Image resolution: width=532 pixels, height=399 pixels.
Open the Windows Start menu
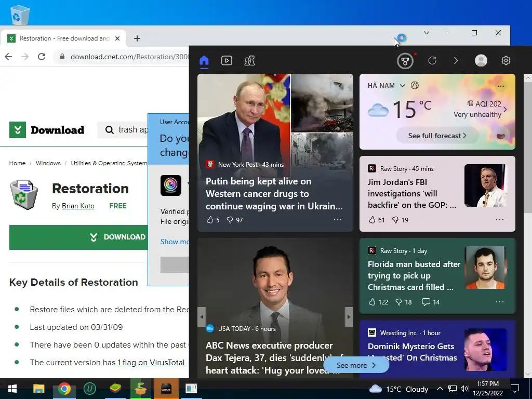pos(12,389)
